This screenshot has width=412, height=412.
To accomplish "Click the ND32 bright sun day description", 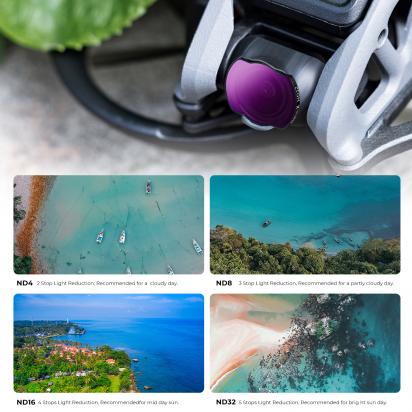I will tap(313, 403).
